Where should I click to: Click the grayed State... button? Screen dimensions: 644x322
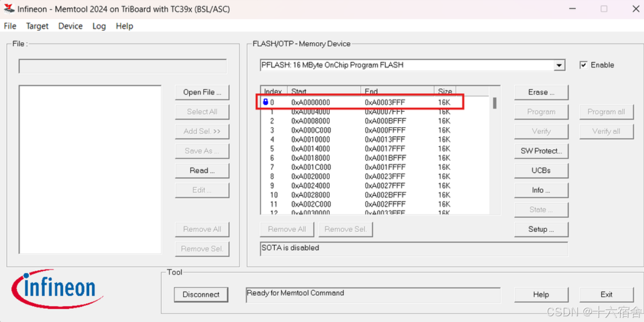541,209
